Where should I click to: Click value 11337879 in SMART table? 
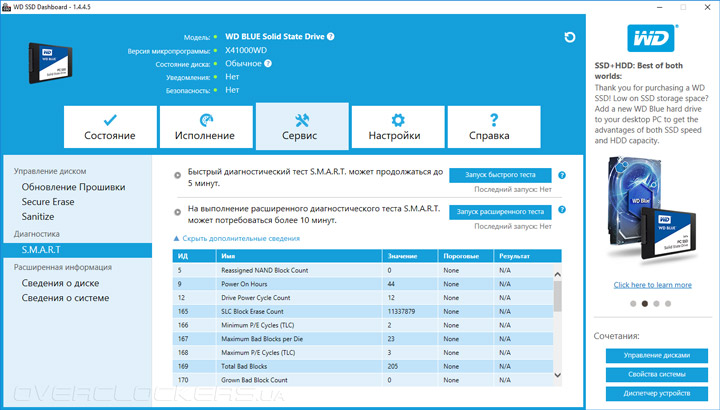tap(401, 311)
